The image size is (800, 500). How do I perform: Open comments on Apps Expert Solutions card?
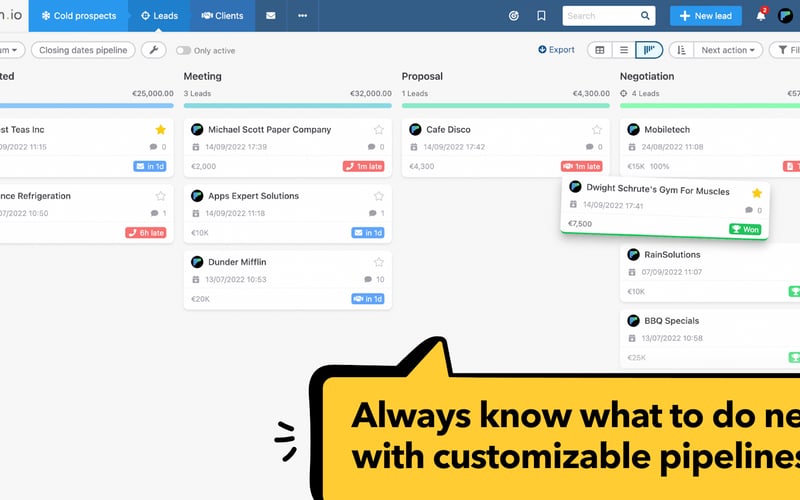377,213
